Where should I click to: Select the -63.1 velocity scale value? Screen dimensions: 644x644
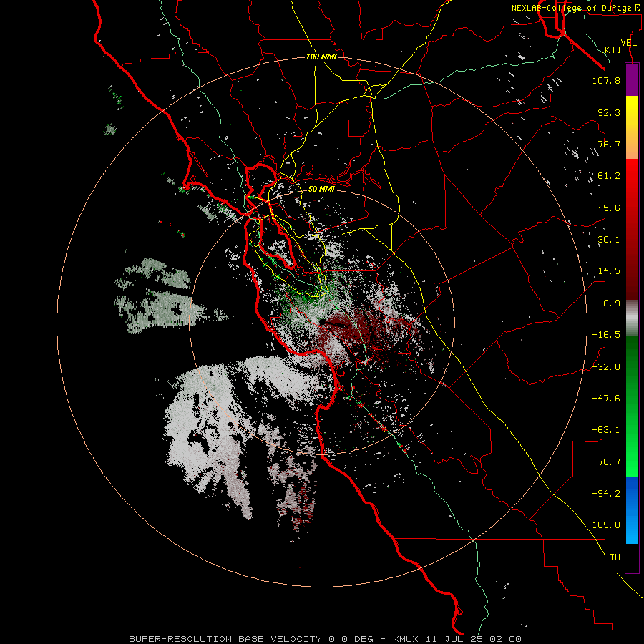pos(606,430)
